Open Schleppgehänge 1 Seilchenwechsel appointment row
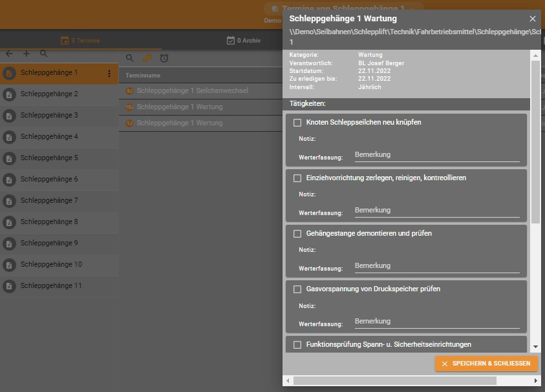This screenshot has width=545, height=392. [x=192, y=91]
